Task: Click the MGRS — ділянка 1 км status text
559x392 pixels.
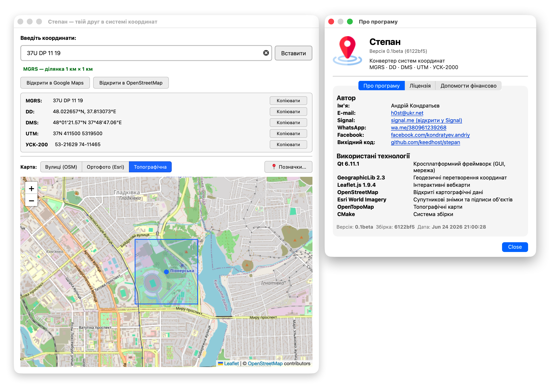Action: [58, 69]
